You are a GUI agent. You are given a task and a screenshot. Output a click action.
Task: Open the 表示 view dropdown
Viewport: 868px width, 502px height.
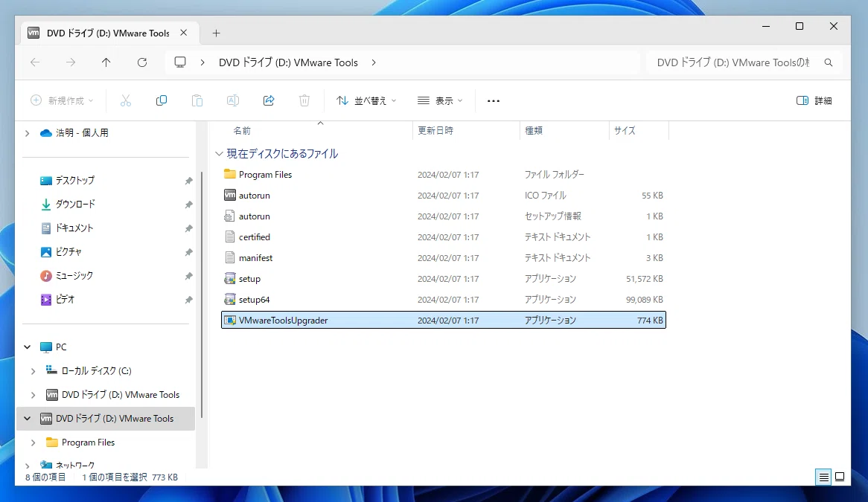(440, 100)
